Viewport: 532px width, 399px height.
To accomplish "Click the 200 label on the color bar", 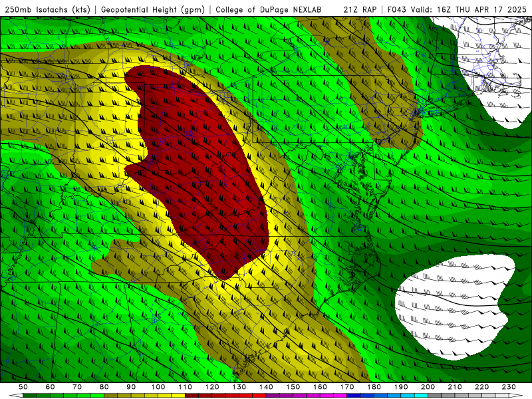I will coord(428,387).
